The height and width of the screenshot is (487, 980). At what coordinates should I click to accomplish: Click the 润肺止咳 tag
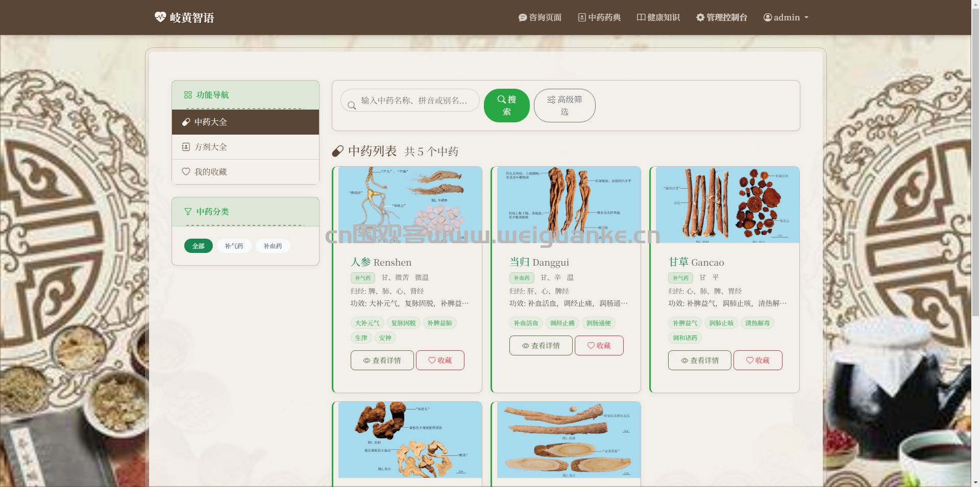pyautogui.click(x=721, y=323)
